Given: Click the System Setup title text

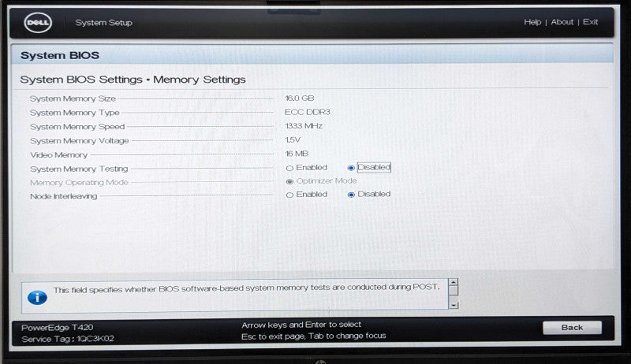Looking at the screenshot, I should coord(103,23).
